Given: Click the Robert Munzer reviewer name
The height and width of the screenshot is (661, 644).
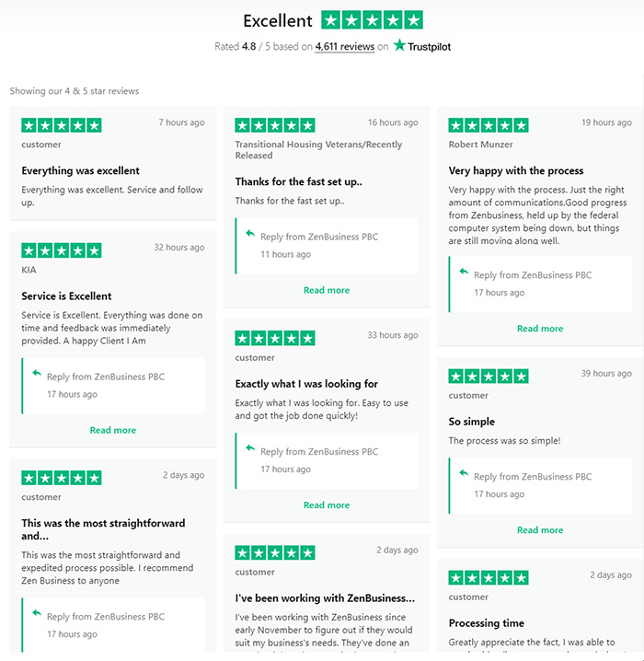Looking at the screenshot, I should tap(480, 145).
